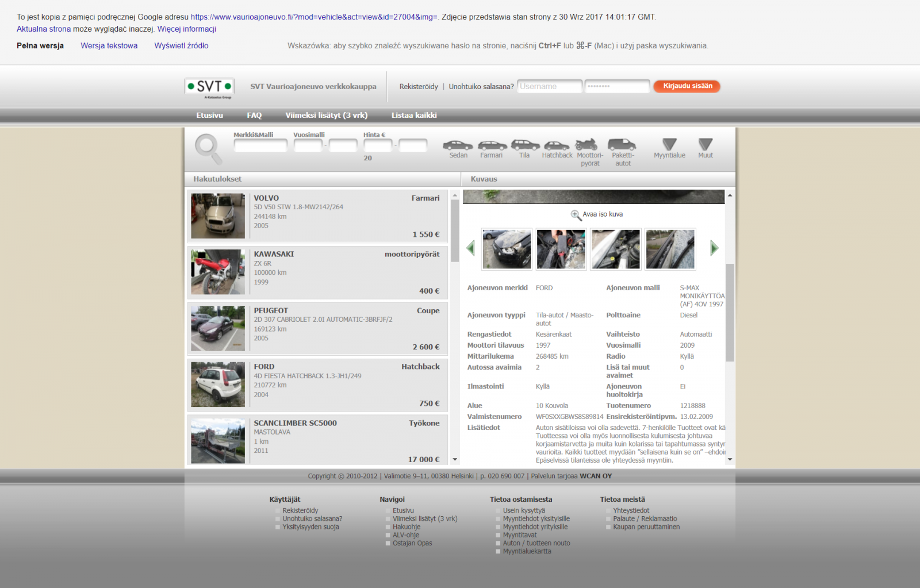Image resolution: width=920 pixels, height=588 pixels.
Task: Open footer Usein kysyttyä link
Action: pos(524,510)
